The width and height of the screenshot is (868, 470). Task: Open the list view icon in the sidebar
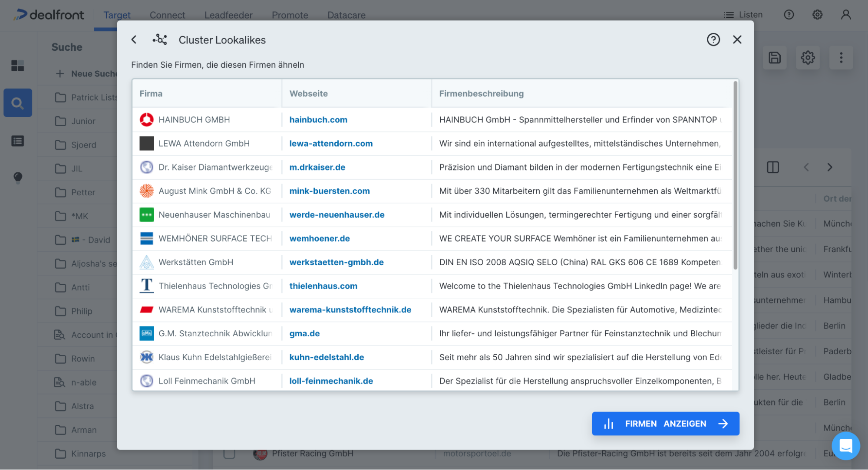click(17, 141)
